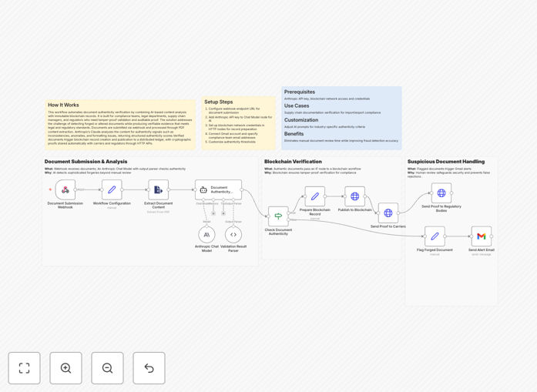This screenshot has height=392, width=537.
Task: Select the Document Submission Webhook node
Action: pos(65,189)
